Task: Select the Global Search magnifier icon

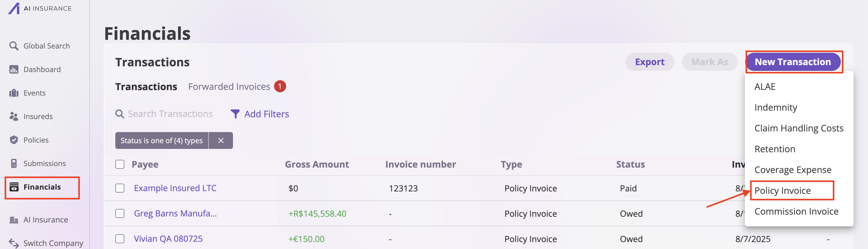Action: 14,46
